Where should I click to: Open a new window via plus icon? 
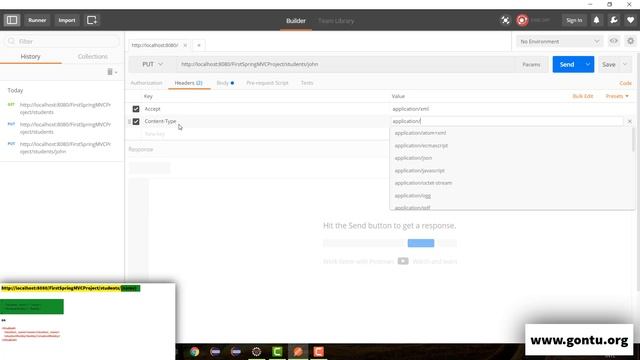(x=92, y=20)
